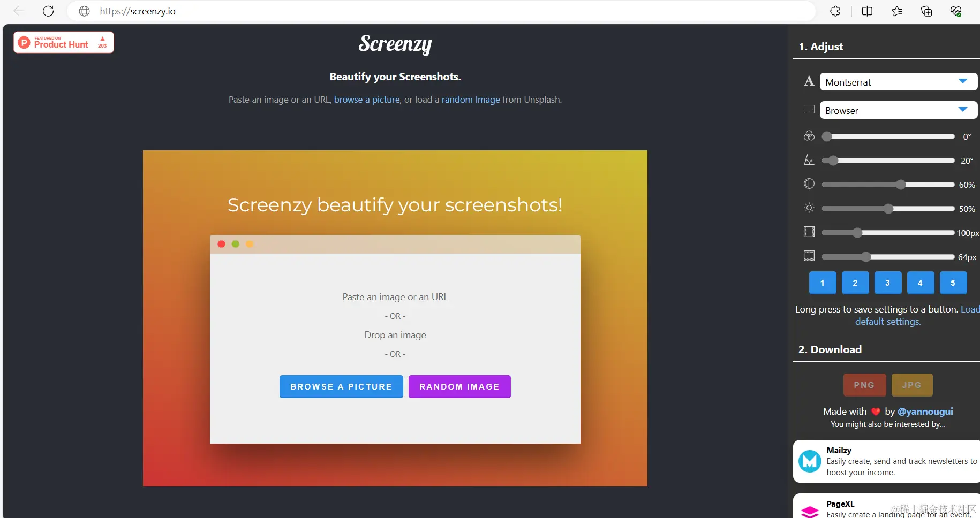Viewport: 980px width, 518px height.
Task: Download as JPG
Action: click(x=911, y=385)
